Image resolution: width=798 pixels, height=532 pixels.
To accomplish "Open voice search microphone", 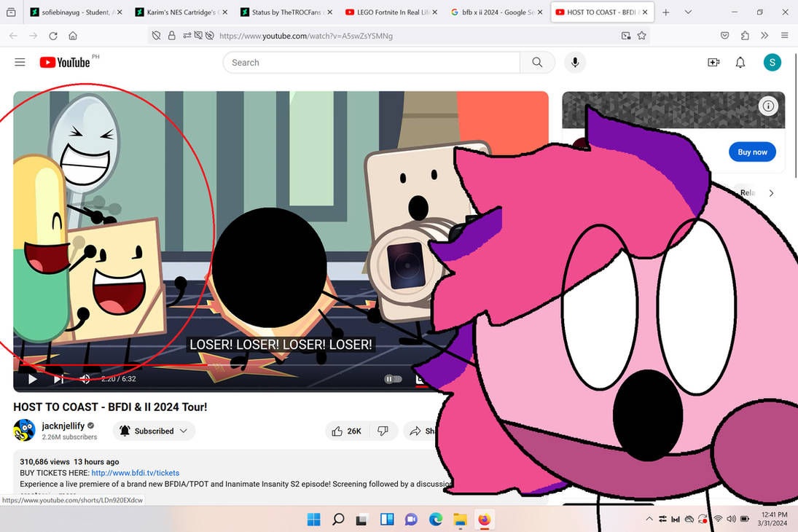I will click(575, 62).
